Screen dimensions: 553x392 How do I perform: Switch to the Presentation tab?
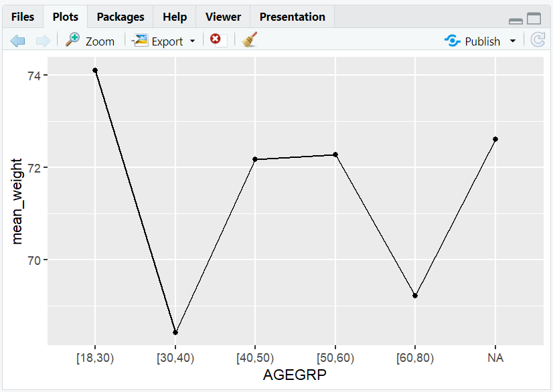[x=292, y=17]
